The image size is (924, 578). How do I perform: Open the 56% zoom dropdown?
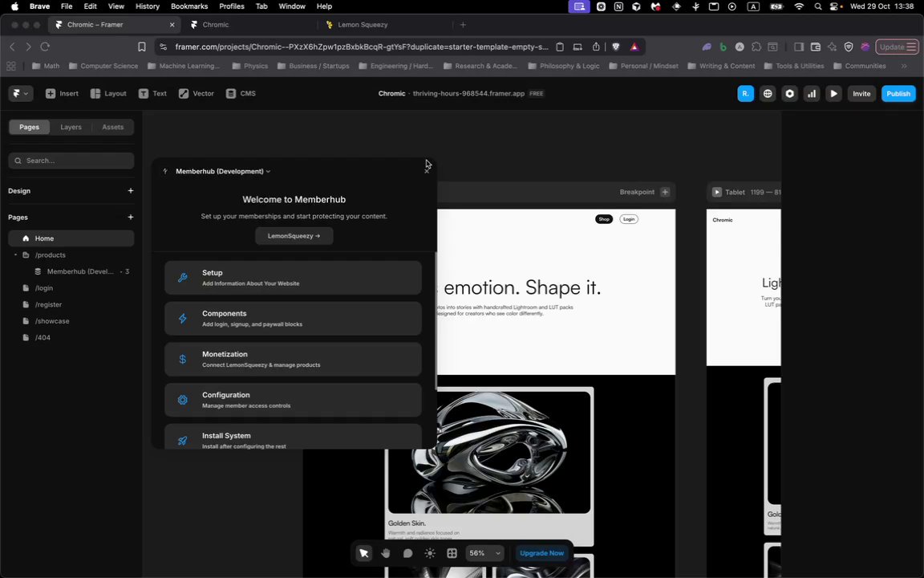point(484,553)
